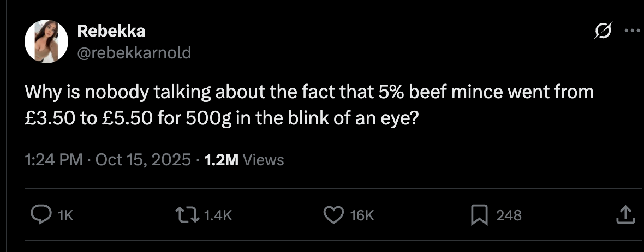This screenshot has width=644, height=252.
Task: Click the 1.4K reposts count
Action: tap(217, 216)
